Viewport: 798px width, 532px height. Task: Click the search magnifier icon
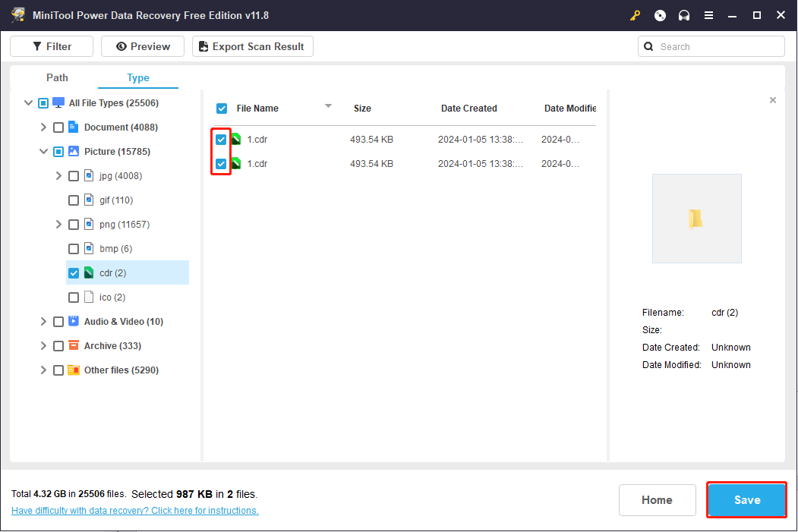[x=648, y=46]
